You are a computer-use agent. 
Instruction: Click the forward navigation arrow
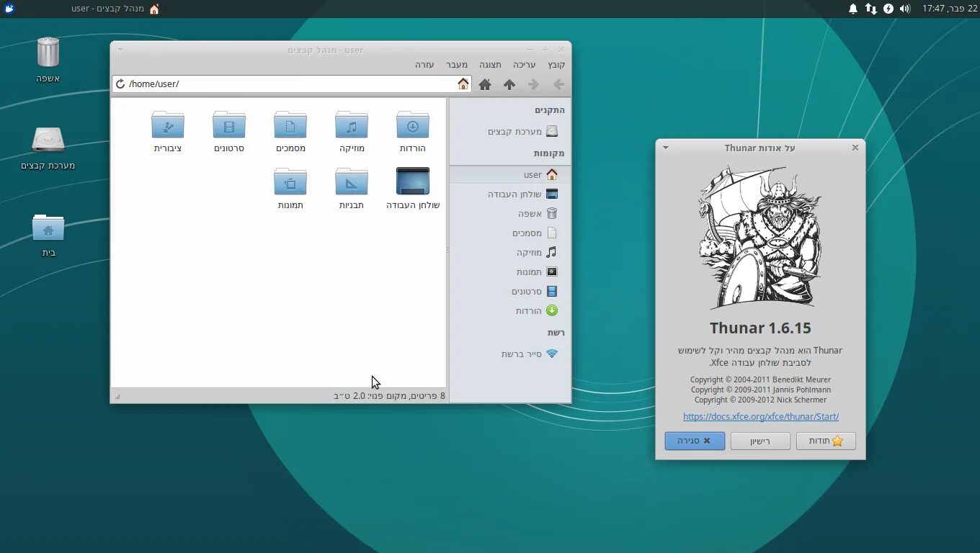coord(534,84)
